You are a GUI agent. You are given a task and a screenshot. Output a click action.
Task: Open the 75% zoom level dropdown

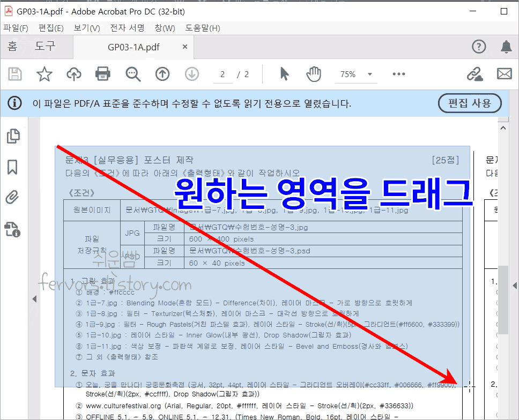click(x=356, y=74)
